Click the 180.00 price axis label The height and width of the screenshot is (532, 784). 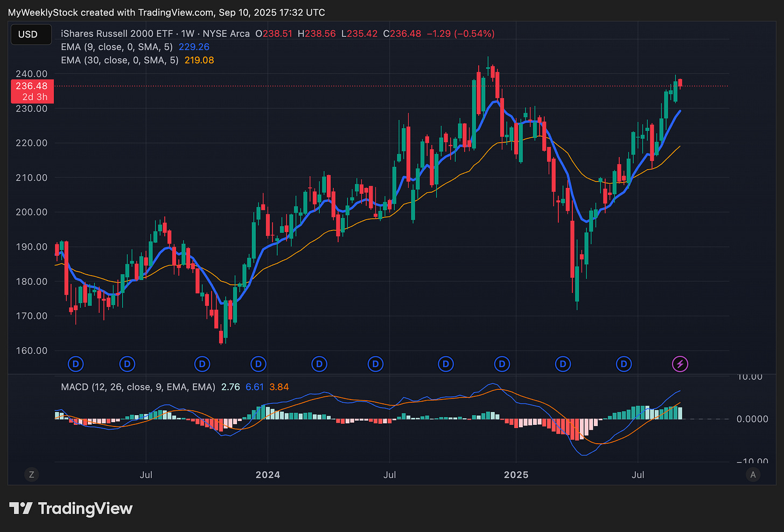pos(32,281)
